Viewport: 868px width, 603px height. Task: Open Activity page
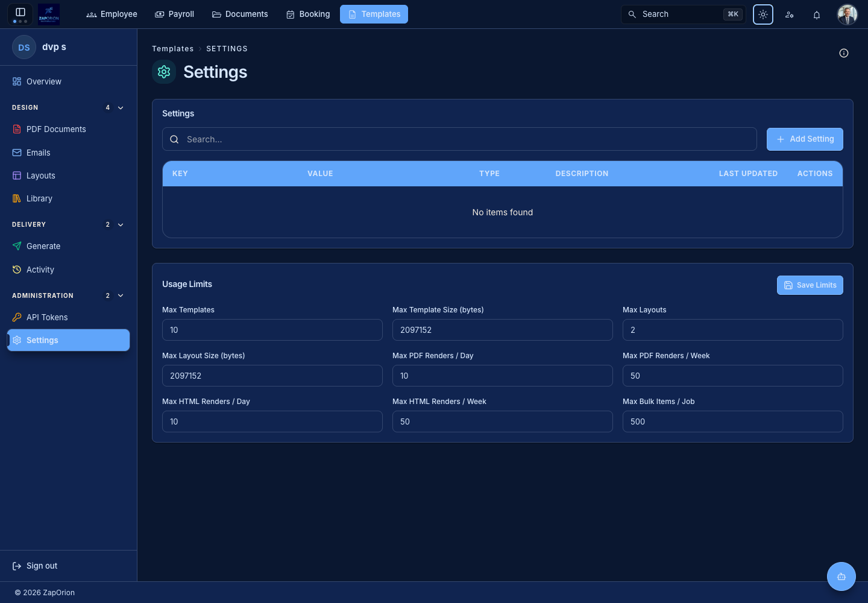point(68,270)
